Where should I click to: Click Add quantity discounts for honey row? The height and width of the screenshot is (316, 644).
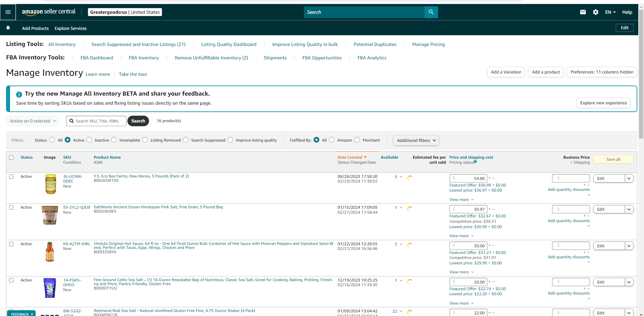coord(569,190)
